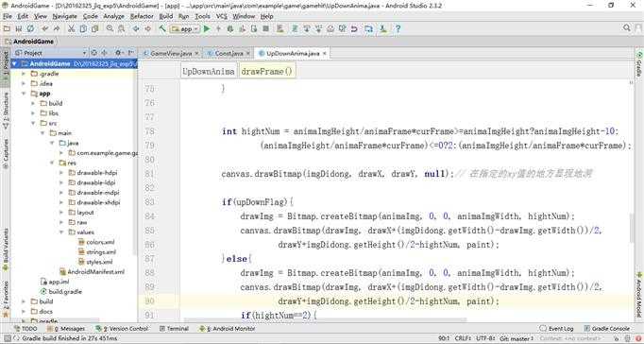
Task: Toggle the Gradle right side panel
Action: (639, 65)
